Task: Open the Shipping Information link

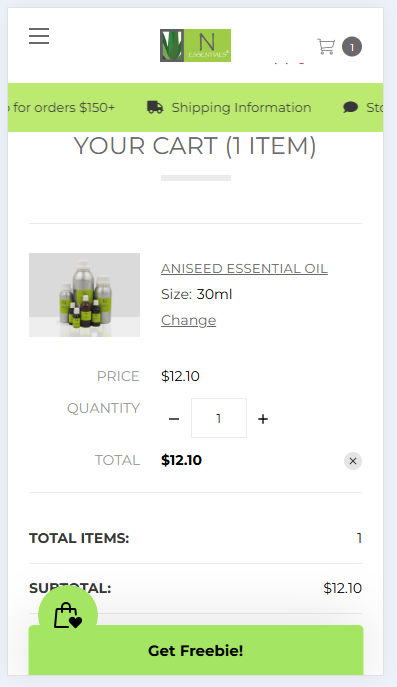Action: 241,107
